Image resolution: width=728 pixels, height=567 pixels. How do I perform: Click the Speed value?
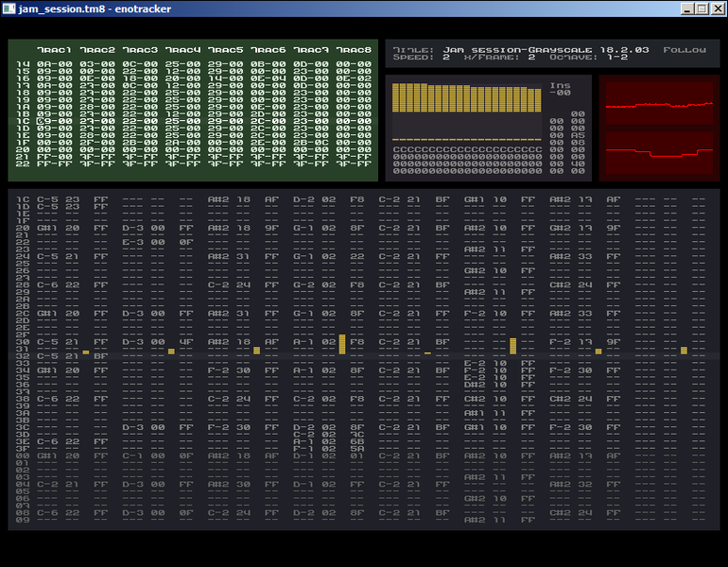click(445, 58)
